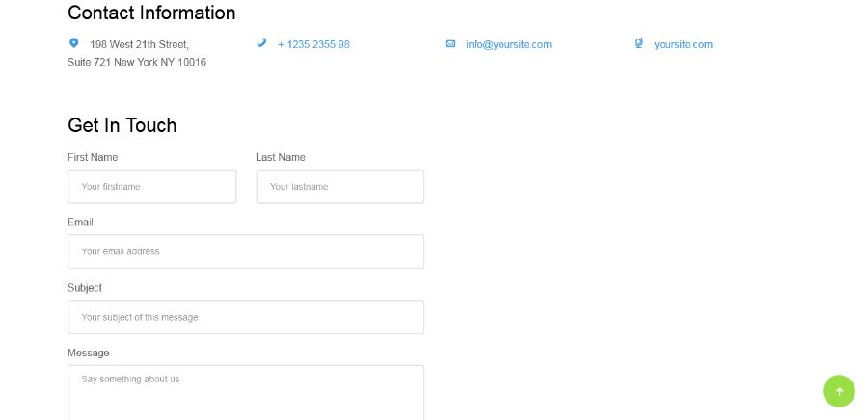Click the Contact Information heading
868x420 pixels.
coord(151,13)
